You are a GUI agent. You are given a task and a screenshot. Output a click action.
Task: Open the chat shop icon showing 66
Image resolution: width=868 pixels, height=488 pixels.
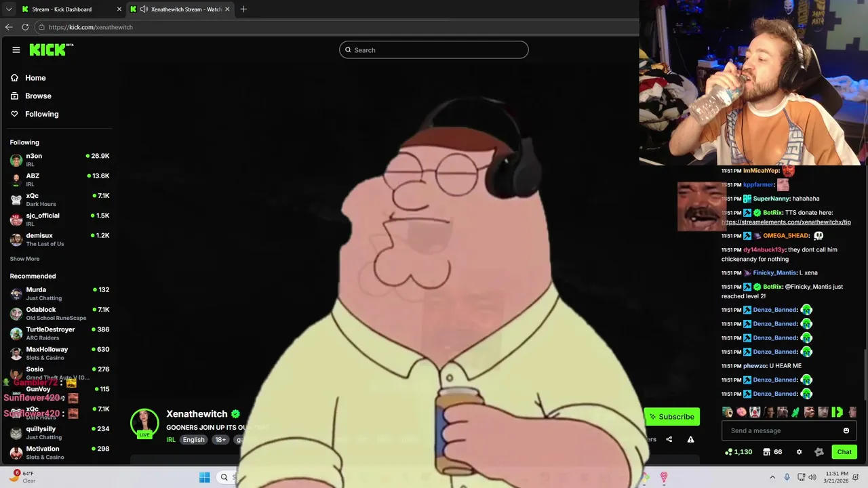pyautogui.click(x=772, y=452)
